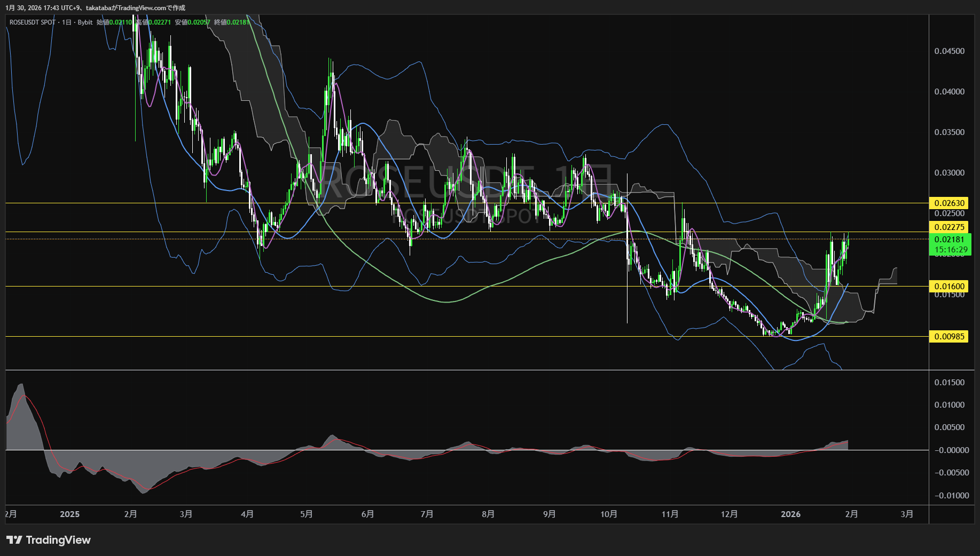Click the 15:16:29 candle countdown timer
The image size is (980, 556).
click(x=951, y=250)
